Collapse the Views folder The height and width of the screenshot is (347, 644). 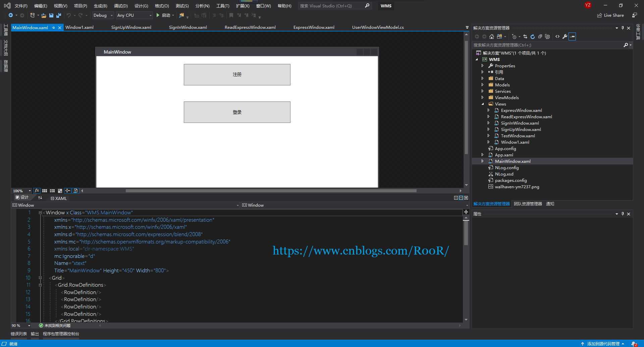point(483,104)
